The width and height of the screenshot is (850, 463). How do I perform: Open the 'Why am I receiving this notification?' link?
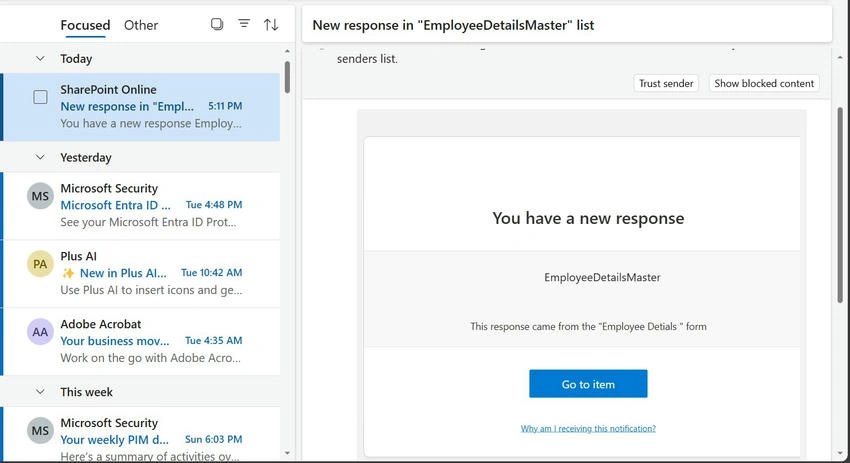coord(588,428)
